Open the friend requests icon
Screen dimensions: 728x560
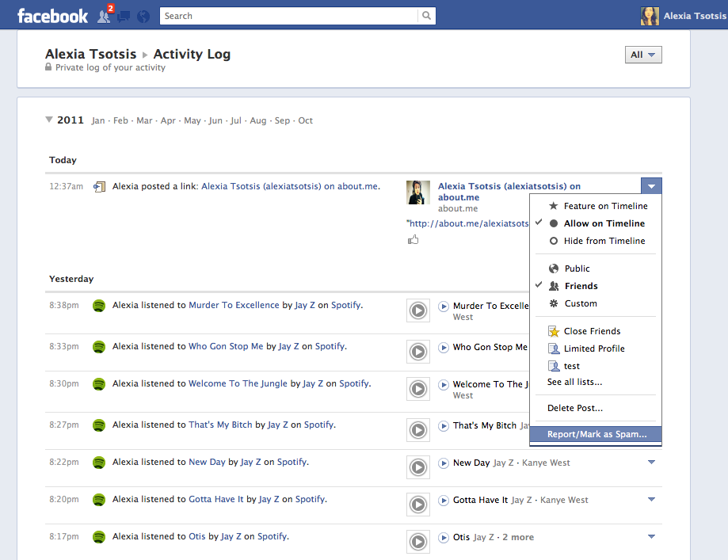point(104,17)
